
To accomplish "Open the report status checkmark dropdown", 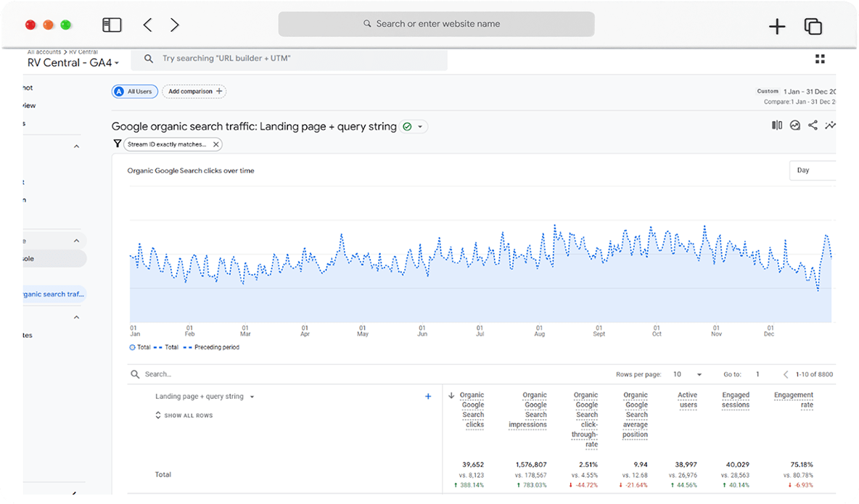I will tap(414, 127).
